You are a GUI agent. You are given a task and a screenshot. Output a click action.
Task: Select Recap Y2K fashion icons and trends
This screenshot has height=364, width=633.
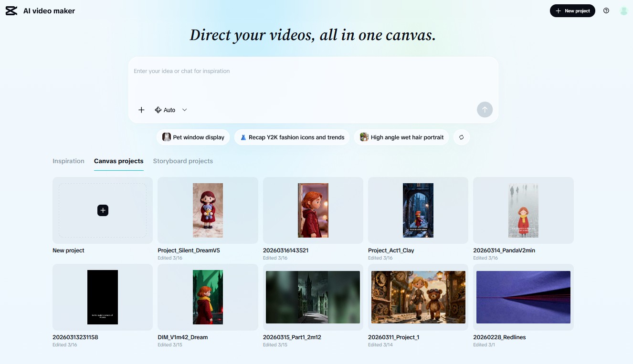292,137
